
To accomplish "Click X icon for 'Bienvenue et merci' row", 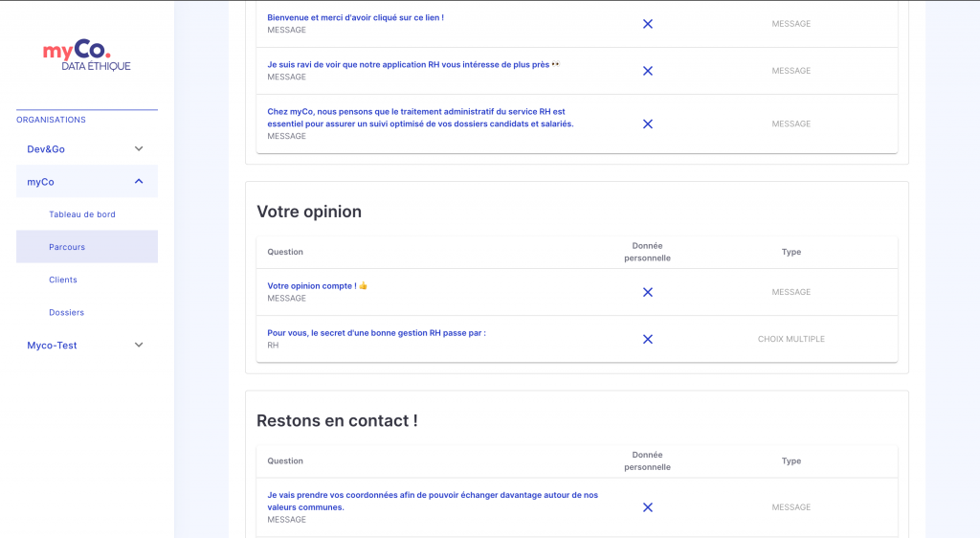I will (648, 24).
